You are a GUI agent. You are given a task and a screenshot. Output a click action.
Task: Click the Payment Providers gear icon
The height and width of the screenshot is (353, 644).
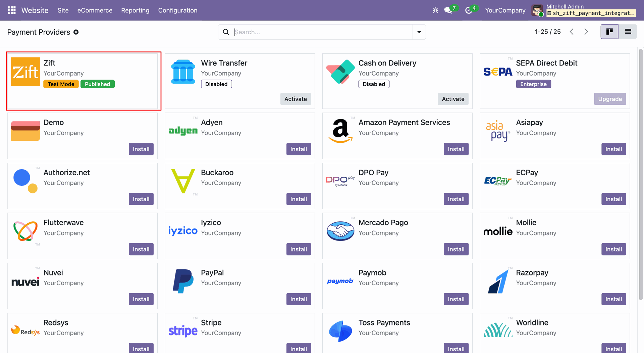[76, 32]
